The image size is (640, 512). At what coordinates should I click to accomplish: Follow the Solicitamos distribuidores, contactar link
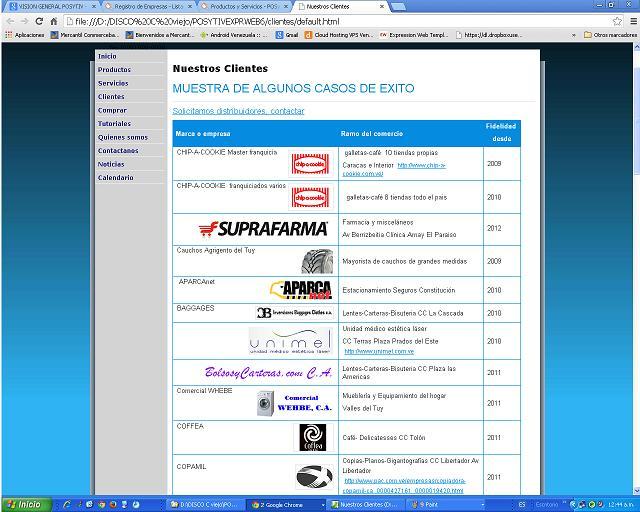point(238,111)
